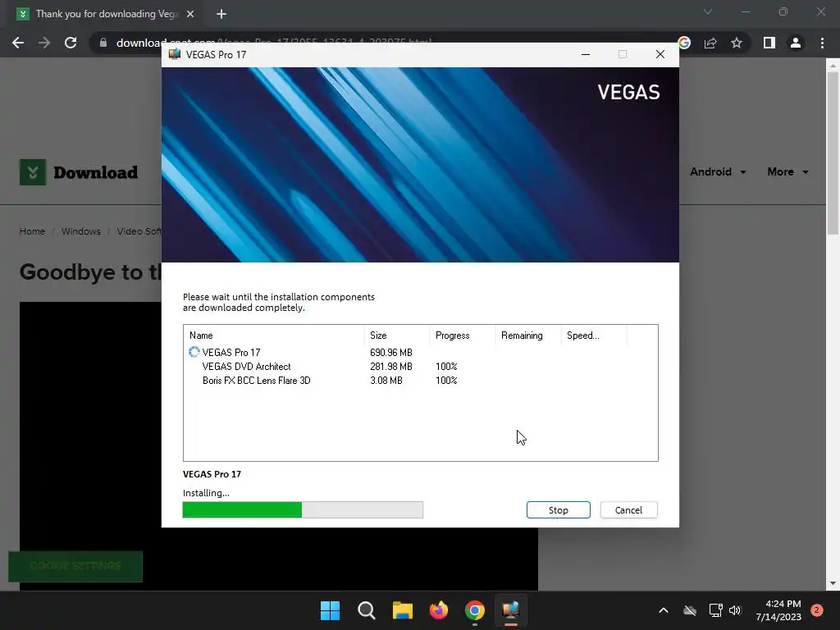840x630 pixels.
Task: Click the Name column header
Action: point(274,336)
